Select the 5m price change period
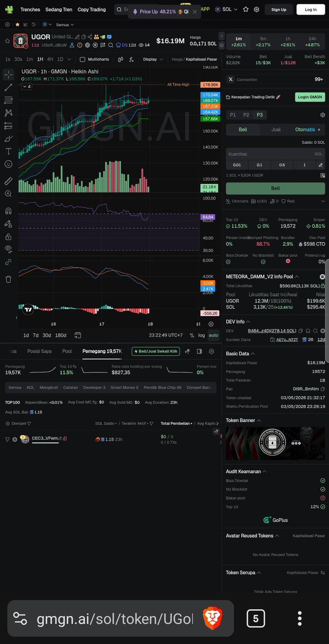 coord(263,41)
